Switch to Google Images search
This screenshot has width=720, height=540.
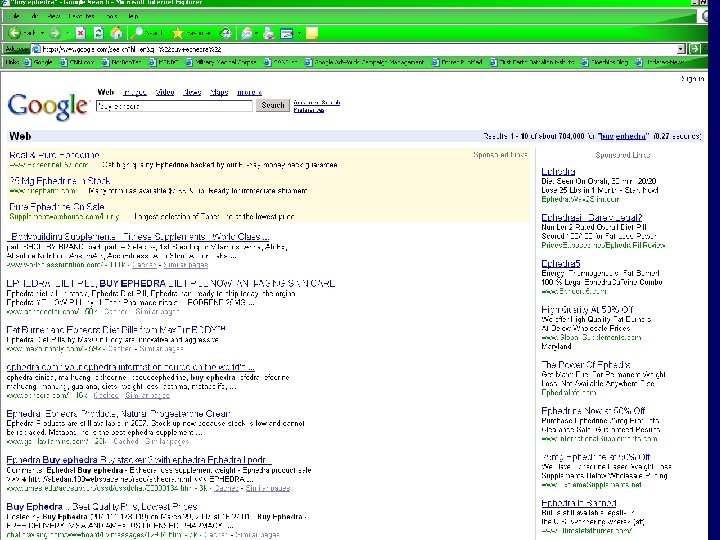(x=135, y=92)
